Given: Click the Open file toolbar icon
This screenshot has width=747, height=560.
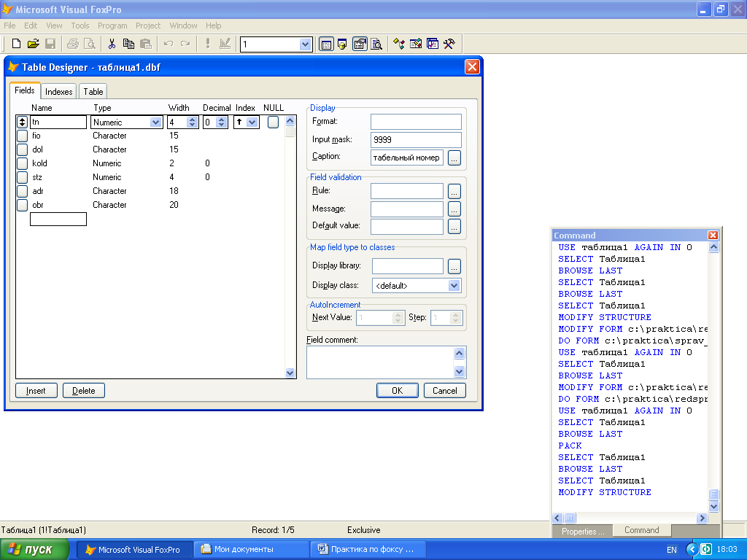Looking at the screenshot, I should tap(33, 44).
